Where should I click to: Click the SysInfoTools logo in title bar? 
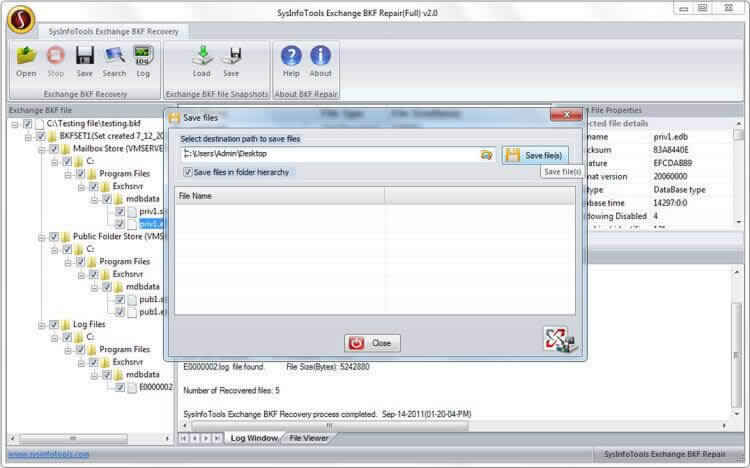pos(21,20)
